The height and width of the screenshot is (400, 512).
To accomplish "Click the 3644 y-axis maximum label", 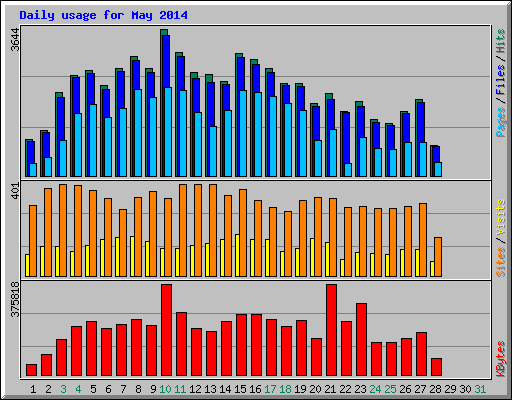I will pos(15,40).
